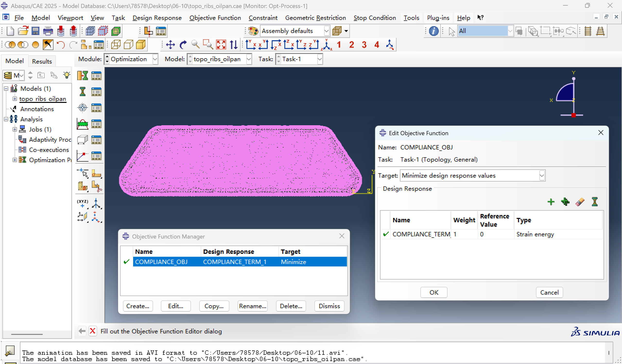Screen dimensions: 622x364
Task: Click the red X cancel procedure button
Action: pos(93,331)
